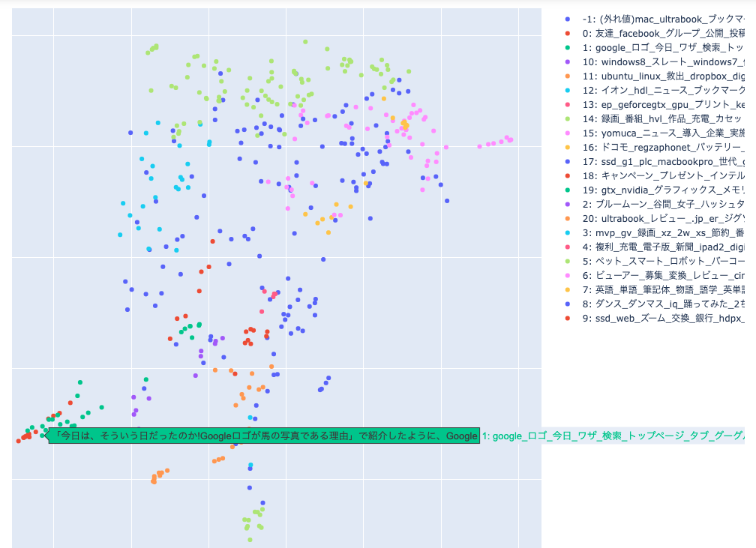
Task: Click the bottommost light-green data point
Action: pos(250,540)
